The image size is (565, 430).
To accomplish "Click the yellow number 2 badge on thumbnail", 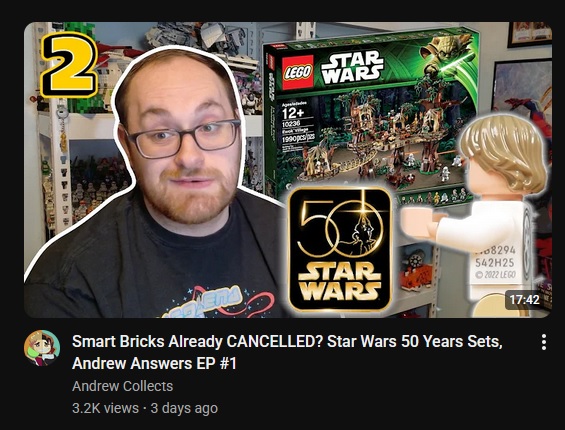I will [68, 65].
